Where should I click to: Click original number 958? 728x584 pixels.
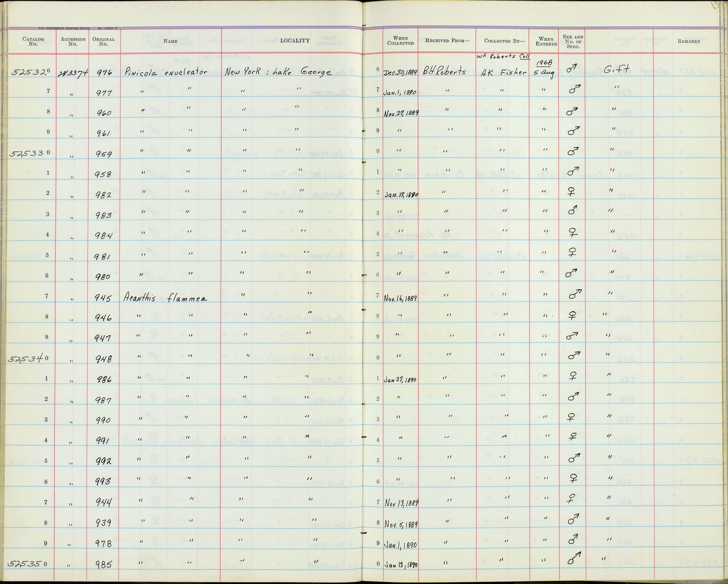tap(103, 174)
